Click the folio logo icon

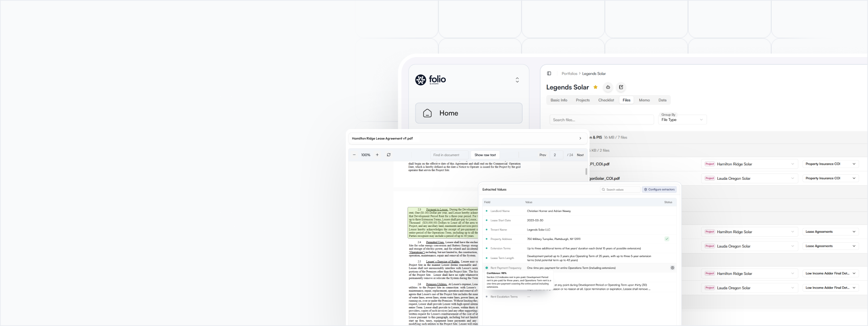coord(420,80)
